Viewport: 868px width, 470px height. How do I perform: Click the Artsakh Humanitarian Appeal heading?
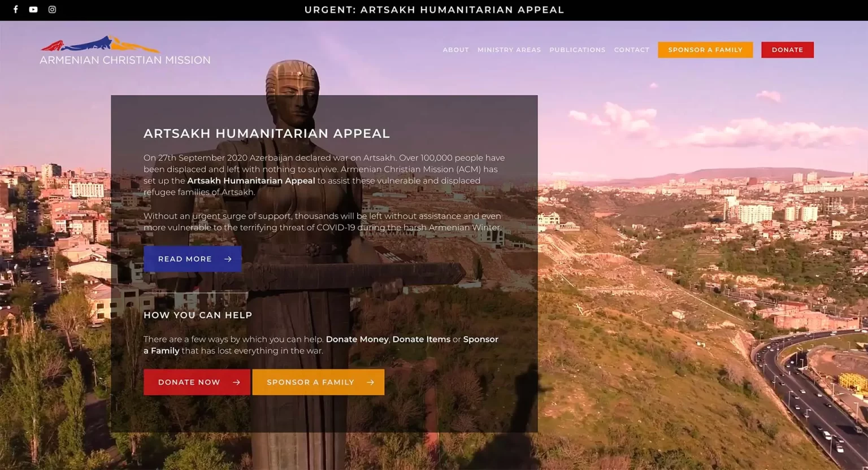pyautogui.click(x=267, y=133)
